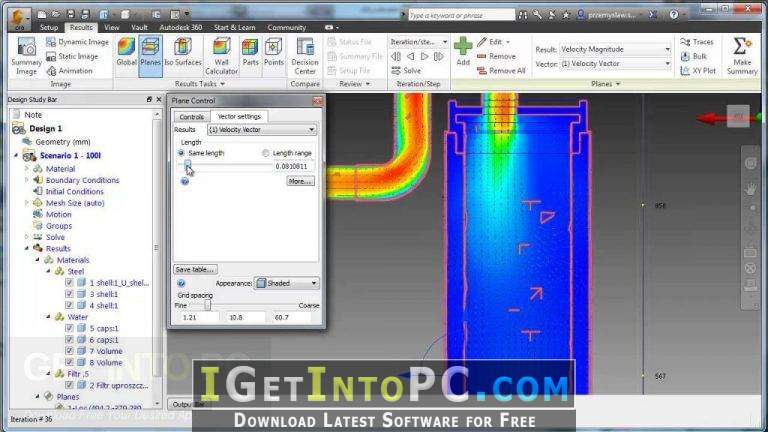The height and width of the screenshot is (432, 768).
Task: Open the Result Velocity Magnitude dropdown
Action: click(x=615, y=49)
